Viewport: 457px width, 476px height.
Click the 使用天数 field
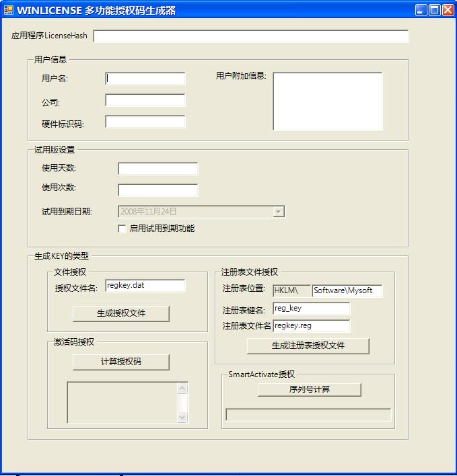[157, 169]
